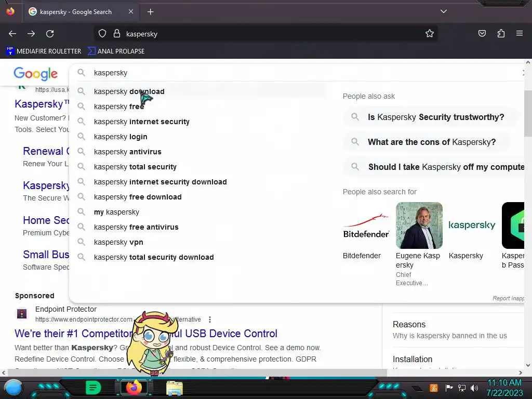Open Eugene Kaspersky photo thumbnail
The height and width of the screenshot is (399, 532).
coord(419,225)
